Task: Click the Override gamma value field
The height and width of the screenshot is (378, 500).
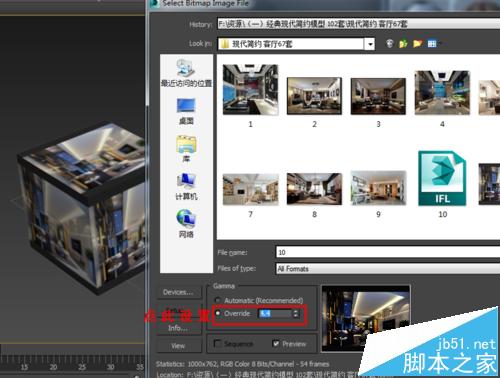Action: tap(275, 313)
